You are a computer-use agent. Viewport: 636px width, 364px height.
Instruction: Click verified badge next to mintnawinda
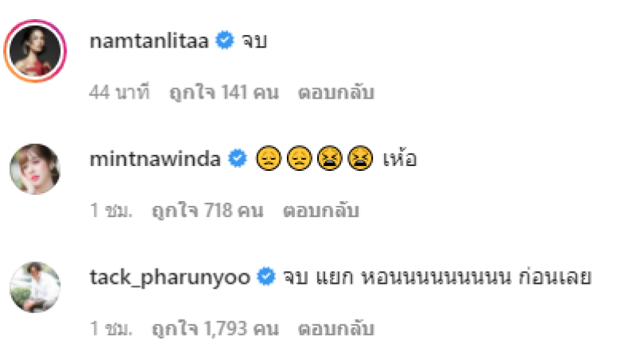click(238, 158)
